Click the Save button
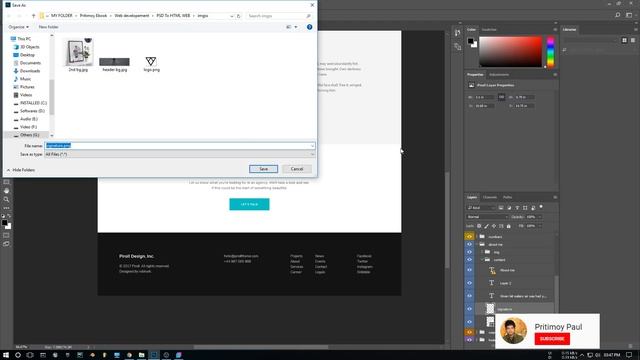This screenshot has height=360, width=640. (x=263, y=169)
